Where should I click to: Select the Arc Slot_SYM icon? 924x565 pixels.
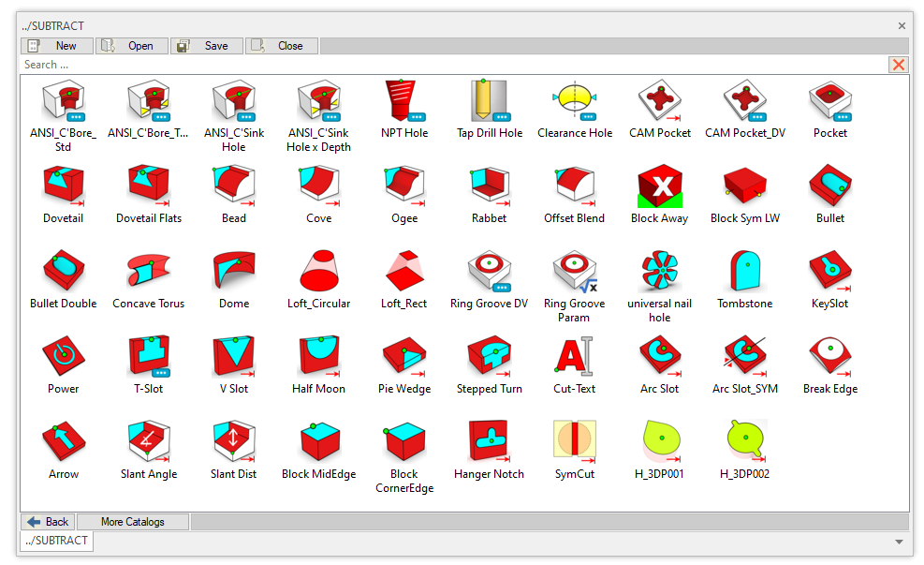point(745,356)
